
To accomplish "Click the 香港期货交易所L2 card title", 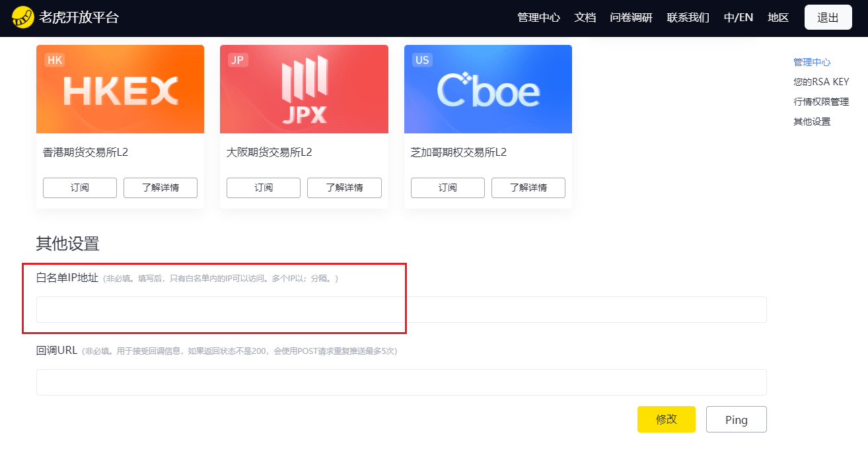I will point(86,153).
